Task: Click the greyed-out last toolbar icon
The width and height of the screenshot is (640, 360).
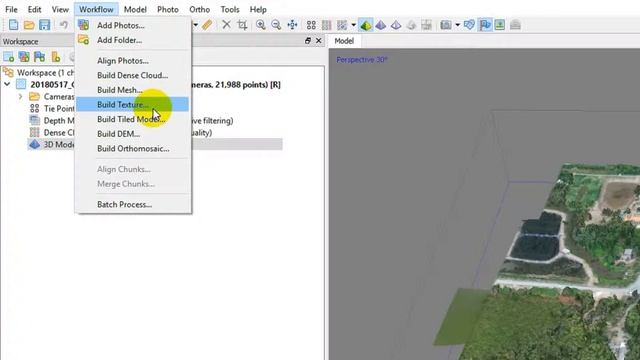Action: [515, 25]
